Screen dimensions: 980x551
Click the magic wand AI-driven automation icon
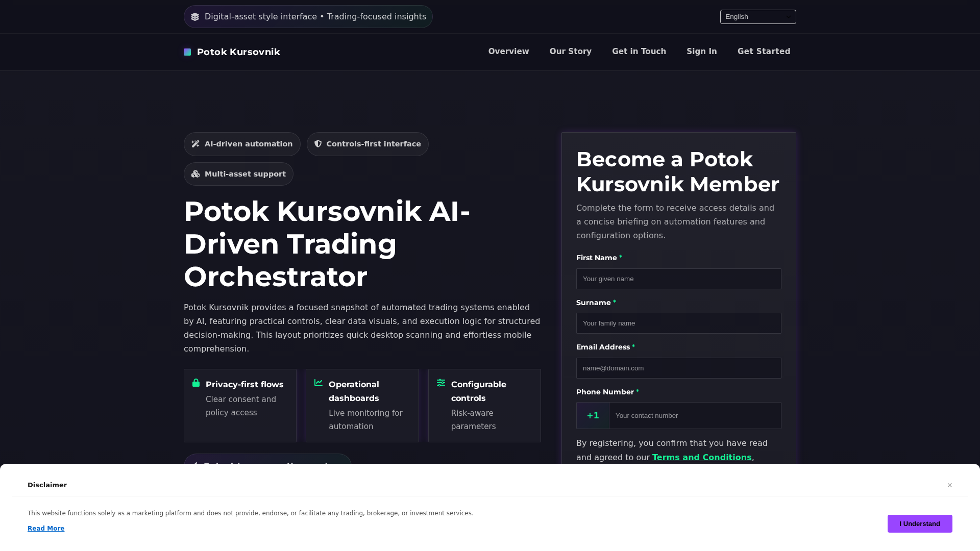(195, 144)
